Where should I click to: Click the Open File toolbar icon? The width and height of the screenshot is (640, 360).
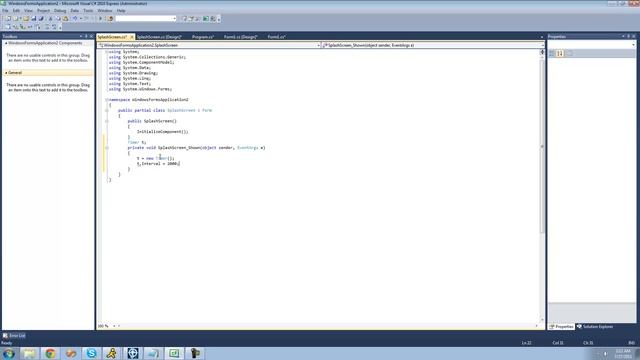pyautogui.click(x=26, y=19)
